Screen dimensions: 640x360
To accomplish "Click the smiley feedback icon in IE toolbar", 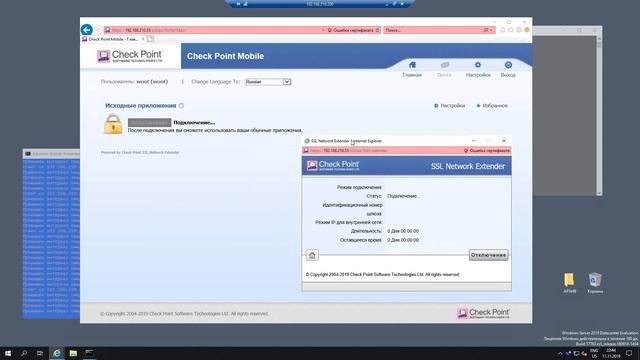I will point(527,30).
